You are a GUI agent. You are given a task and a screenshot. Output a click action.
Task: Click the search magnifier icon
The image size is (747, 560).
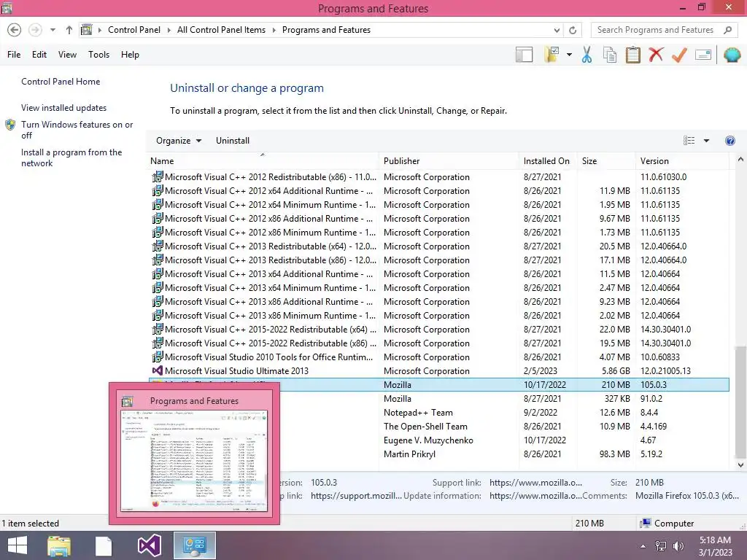(727, 30)
